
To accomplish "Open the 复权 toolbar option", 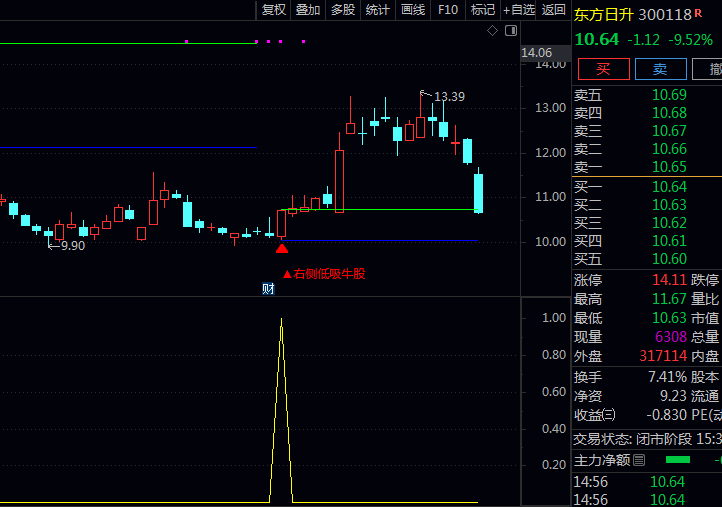I will click(274, 10).
